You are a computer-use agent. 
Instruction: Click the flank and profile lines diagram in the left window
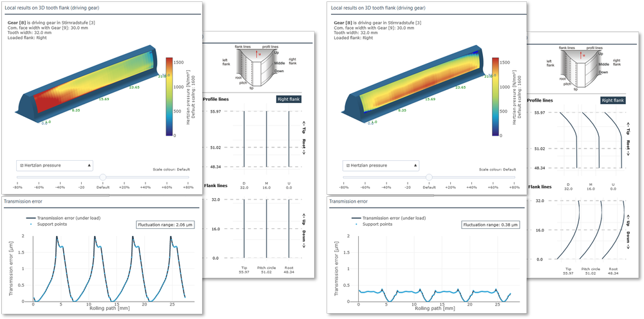(259, 66)
